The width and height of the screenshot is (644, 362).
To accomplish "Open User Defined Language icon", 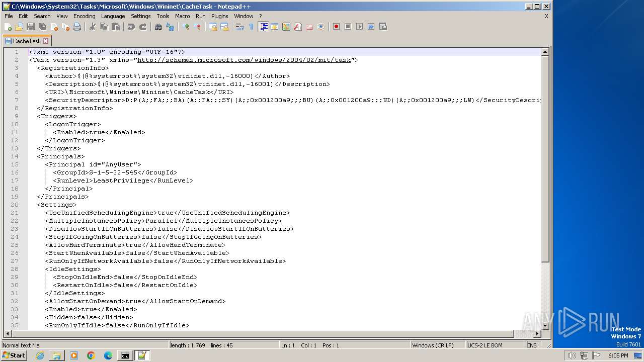I will [x=275, y=27].
